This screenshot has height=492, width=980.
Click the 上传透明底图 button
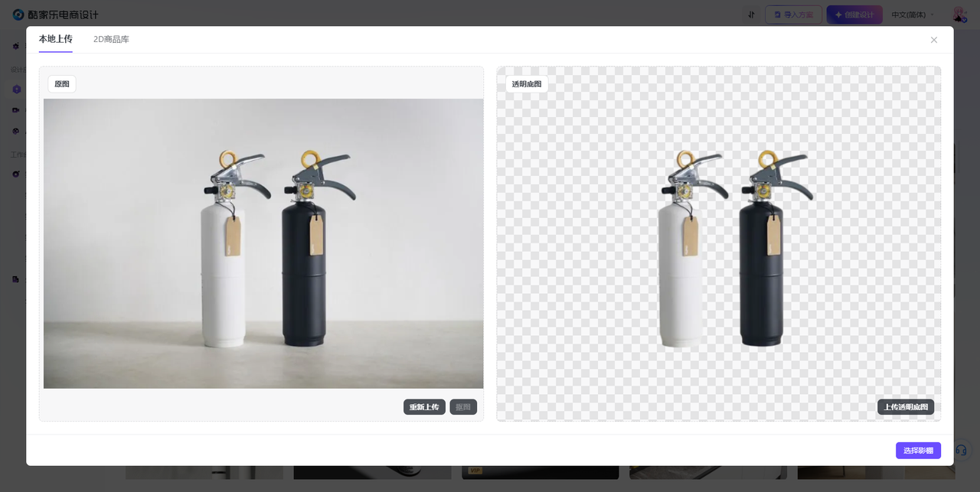[x=905, y=407]
